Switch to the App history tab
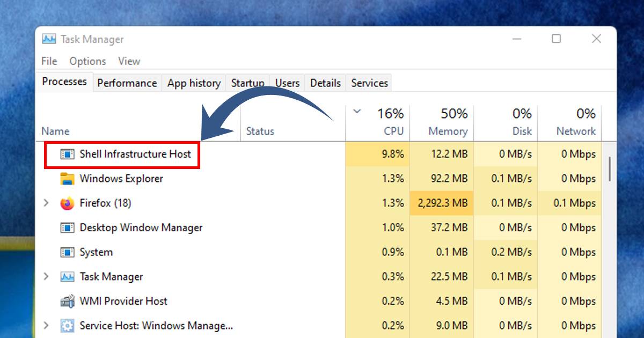Screen dimensions: 644x338 point(194,83)
